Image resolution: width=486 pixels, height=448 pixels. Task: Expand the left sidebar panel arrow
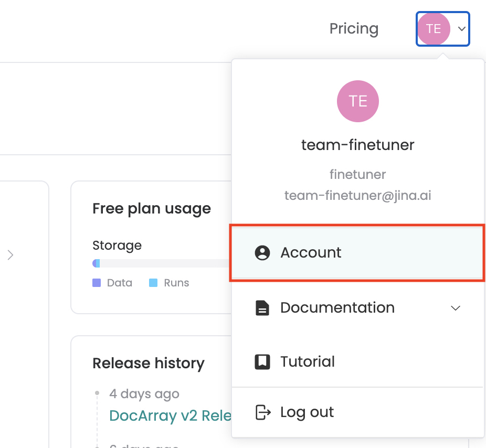(x=9, y=254)
